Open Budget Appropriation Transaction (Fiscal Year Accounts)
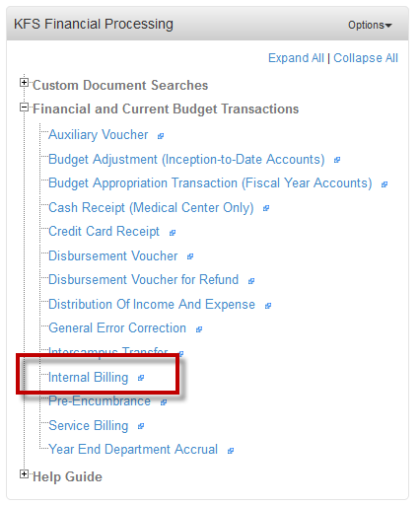 (210, 183)
